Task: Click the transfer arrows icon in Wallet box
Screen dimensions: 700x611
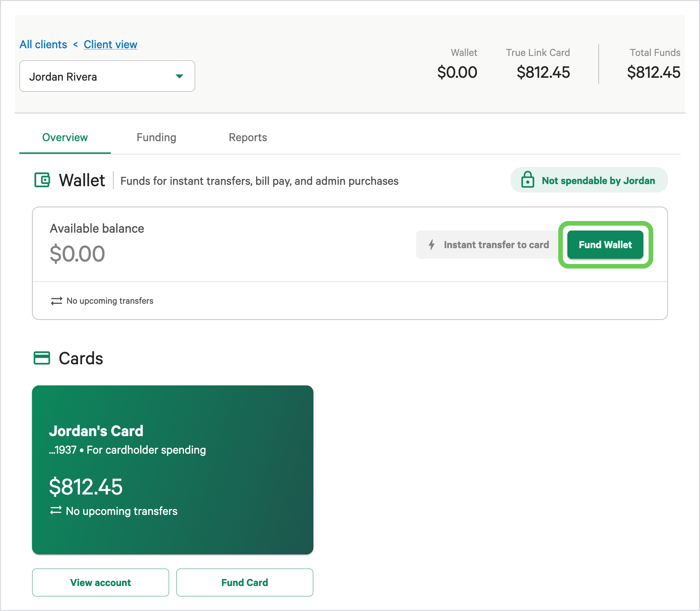Action: coord(56,301)
